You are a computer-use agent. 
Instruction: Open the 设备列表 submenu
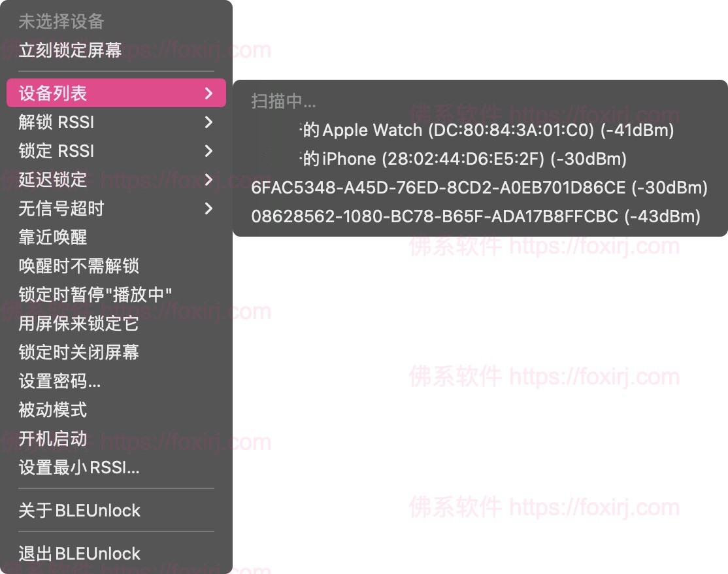(116, 93)
